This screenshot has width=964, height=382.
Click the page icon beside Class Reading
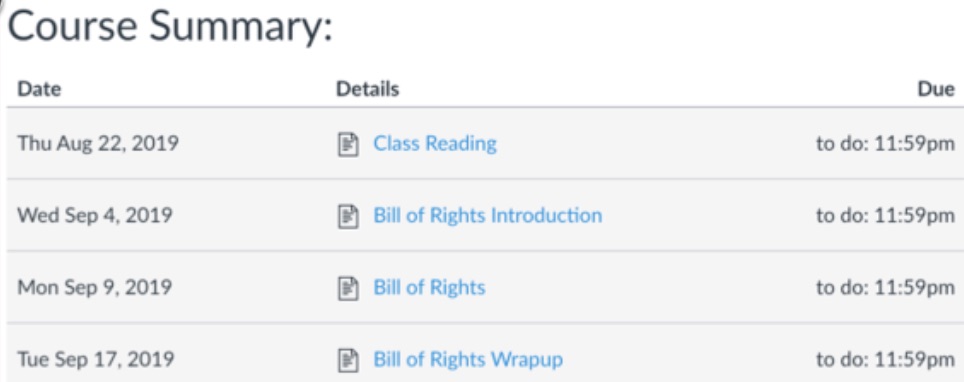click(348, 145)
